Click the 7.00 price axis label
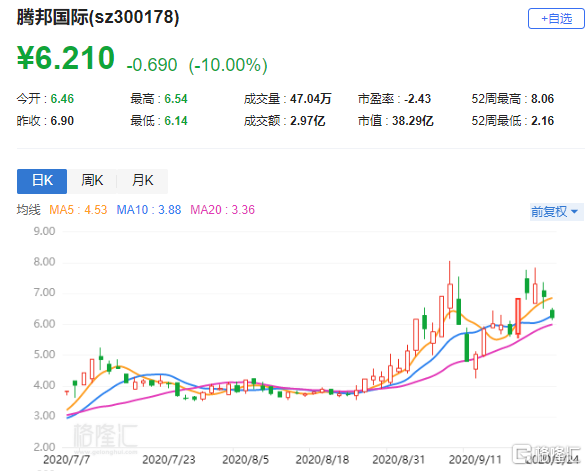The image size is (587, 471). coord(44,292)
